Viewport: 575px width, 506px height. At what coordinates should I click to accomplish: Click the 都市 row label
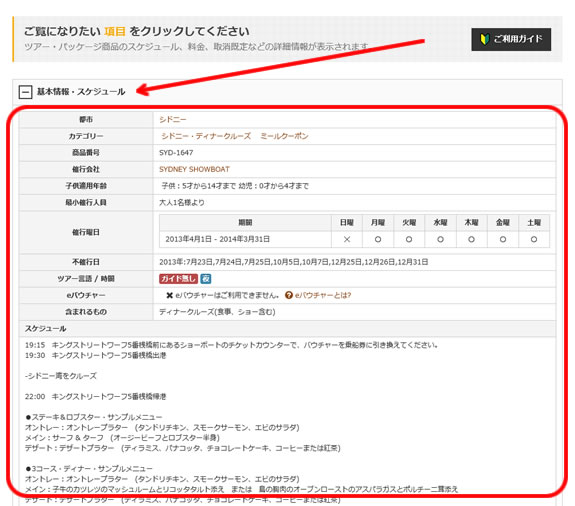(86, 120)
